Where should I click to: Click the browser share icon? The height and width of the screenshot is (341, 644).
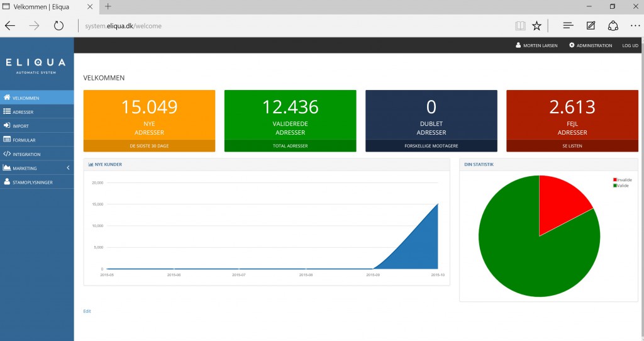pyautogui.click(x=613, y=26)
